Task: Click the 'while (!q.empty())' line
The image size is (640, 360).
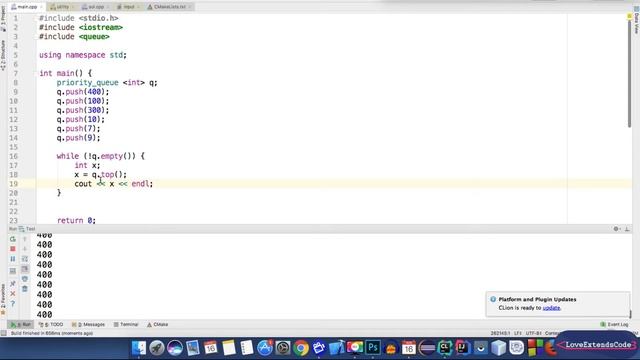Action: [100, 156]
